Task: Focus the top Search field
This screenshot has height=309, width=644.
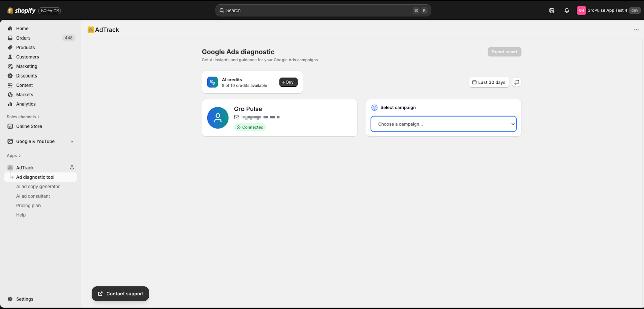Action: click(323, 10)
